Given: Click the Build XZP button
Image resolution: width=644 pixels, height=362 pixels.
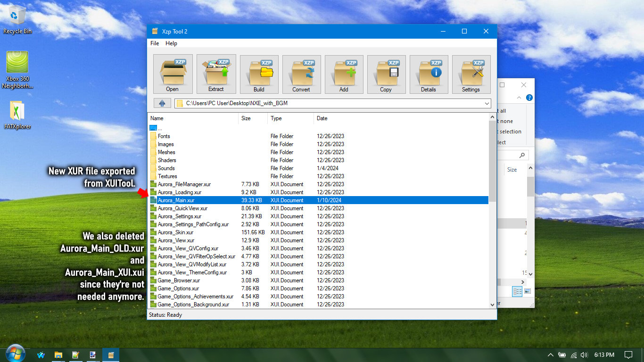Looking at the screenshot, I should (259, 74).
